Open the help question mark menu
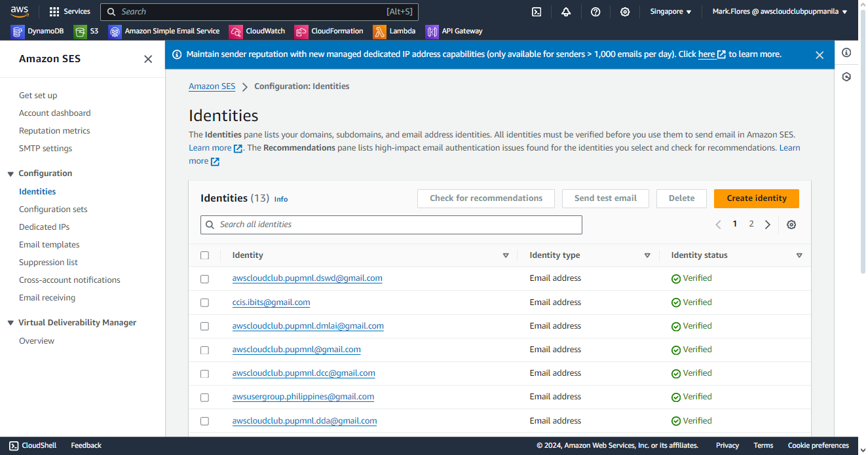 pyautogui.click(x=595, y=12)
